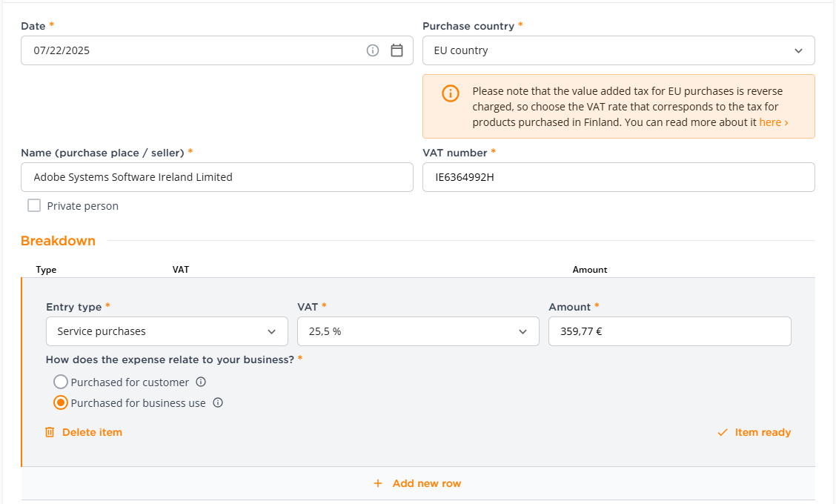The height and width of the screenshot is (504, 836).
Task: Open the Purchase country dropdown
Action: [618, 50]
